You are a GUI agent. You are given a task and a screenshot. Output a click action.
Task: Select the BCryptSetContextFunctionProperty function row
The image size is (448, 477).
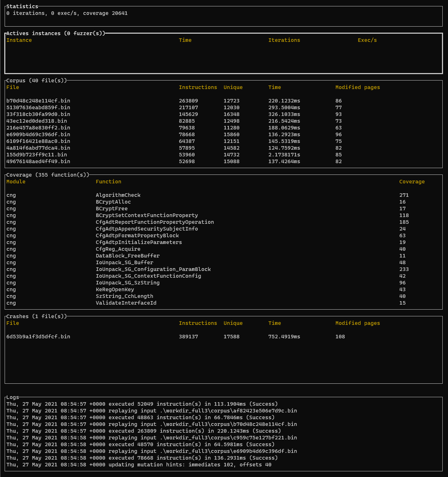click(x=224, y=215)
